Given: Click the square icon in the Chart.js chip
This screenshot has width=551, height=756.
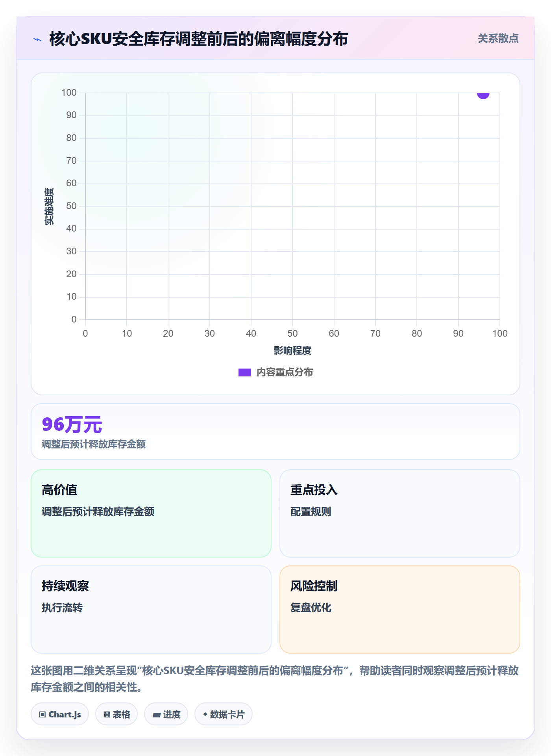Looking at the screenshot, I should [x=43, y=714].
